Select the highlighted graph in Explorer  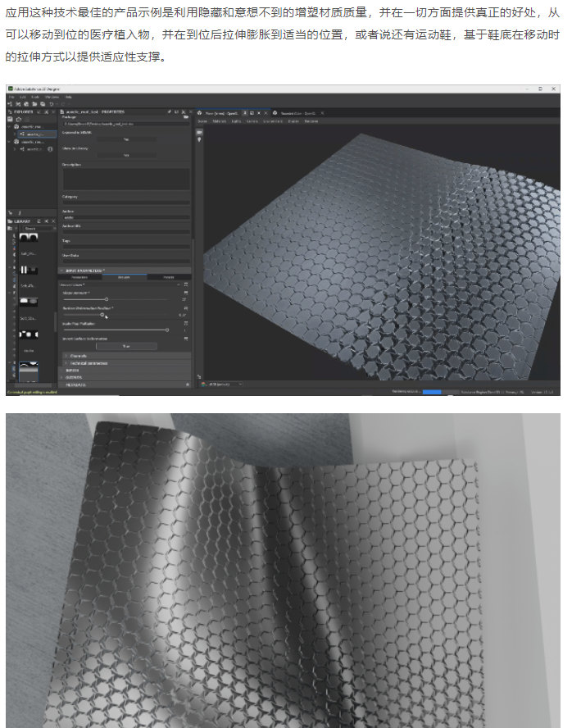[x=37, y=134]
